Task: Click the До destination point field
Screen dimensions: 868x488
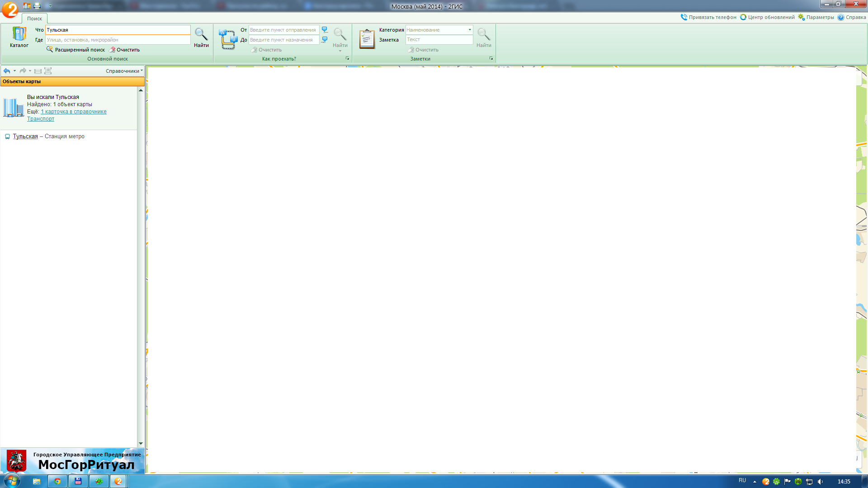Action: (x=284, y=40)
